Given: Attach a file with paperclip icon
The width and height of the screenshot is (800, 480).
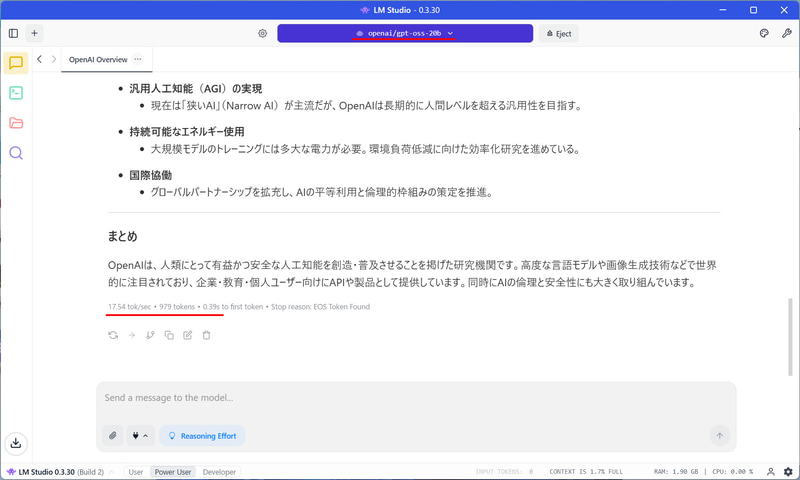Looking at the screenshot, I should coord(113,436).
